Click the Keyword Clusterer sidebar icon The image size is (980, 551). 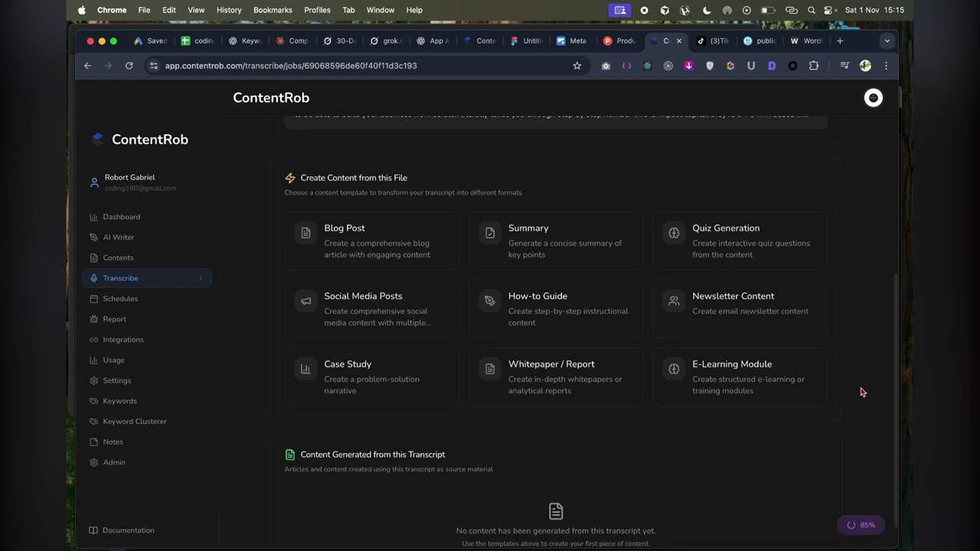tap(94, 422)
